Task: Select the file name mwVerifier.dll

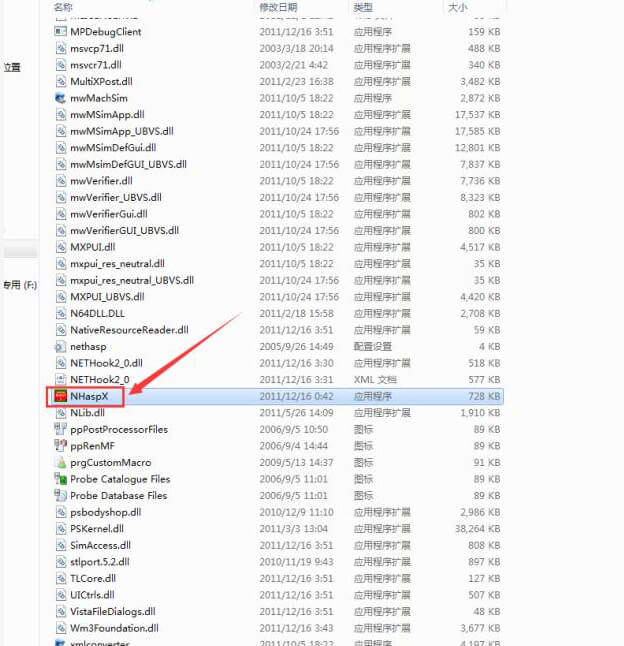Action: click(101, 181)
